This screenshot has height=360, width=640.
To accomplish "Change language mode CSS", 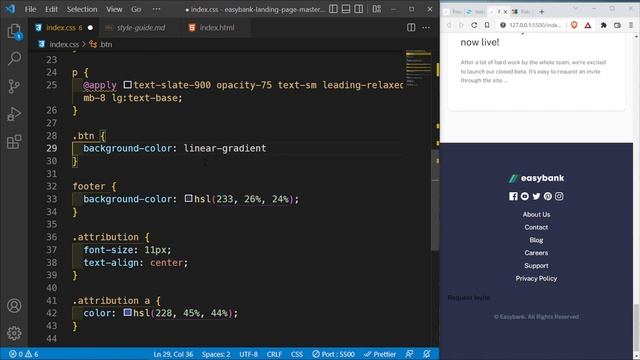I will [x=297, y=354].
